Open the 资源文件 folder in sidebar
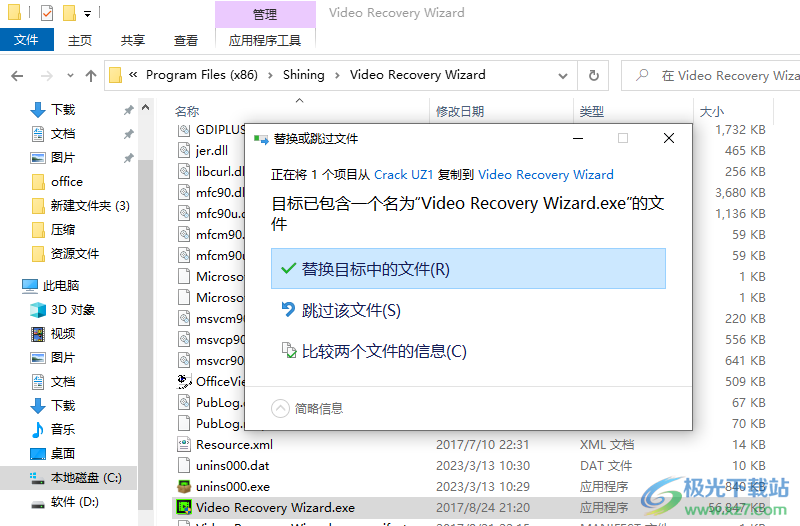This screenshot has height=526, width=800. click(74, 254)
